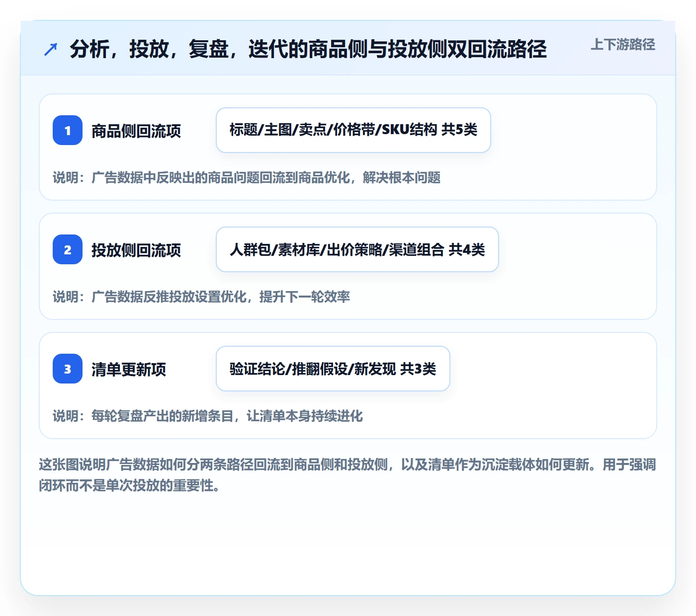
Task: Click the number 1 badge
Action: [68, 130]
